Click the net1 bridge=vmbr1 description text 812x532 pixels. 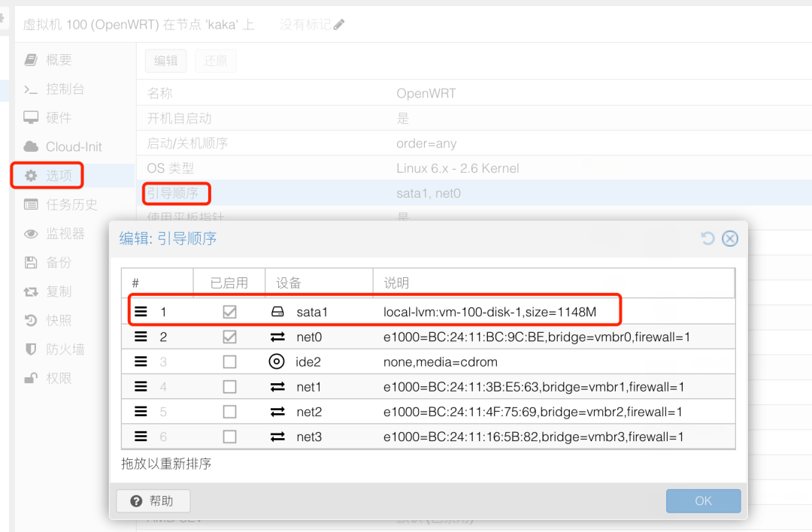(534, 386)
